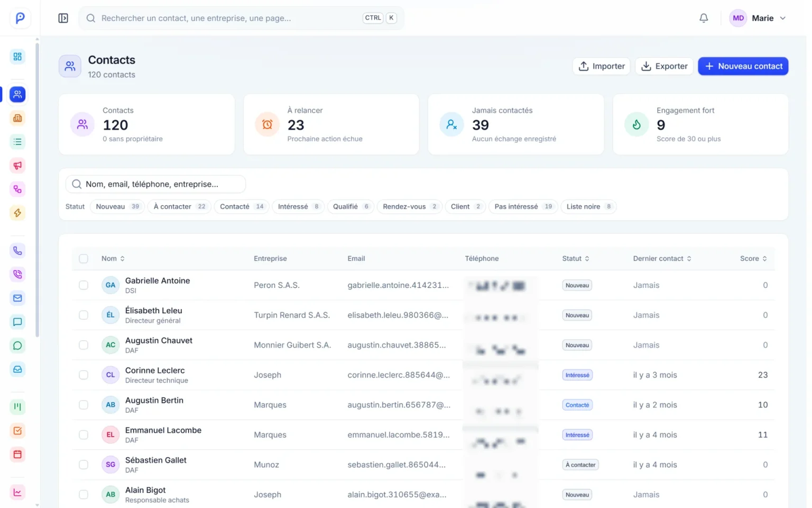This screenshot has width=812, height=508.
Task: Select the checkbox for Gabrielle Antoine
Action: (x=84, y=285)
